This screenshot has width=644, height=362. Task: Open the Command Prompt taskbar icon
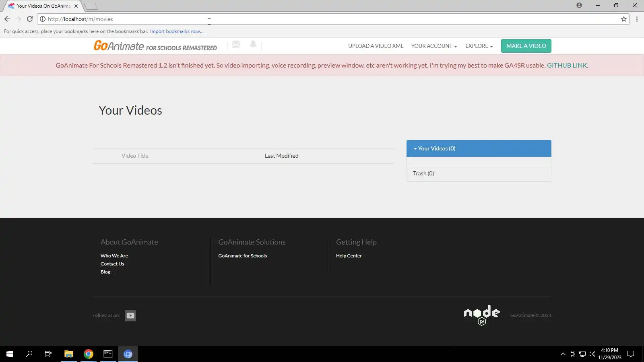[x=108, y=354]
